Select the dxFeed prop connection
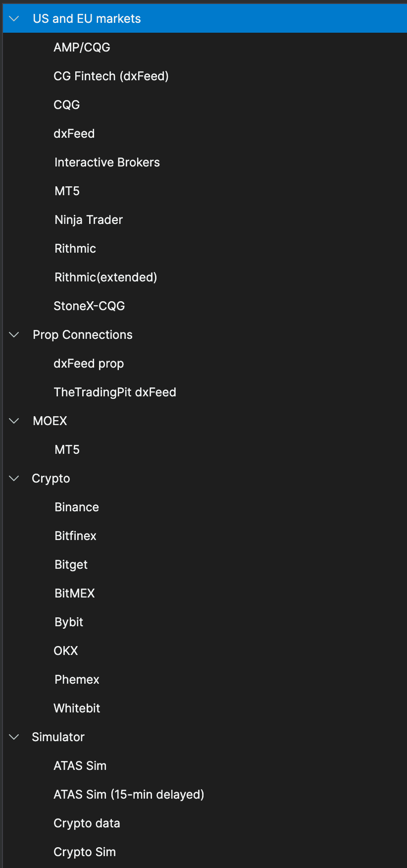 (x=89, y=363)
